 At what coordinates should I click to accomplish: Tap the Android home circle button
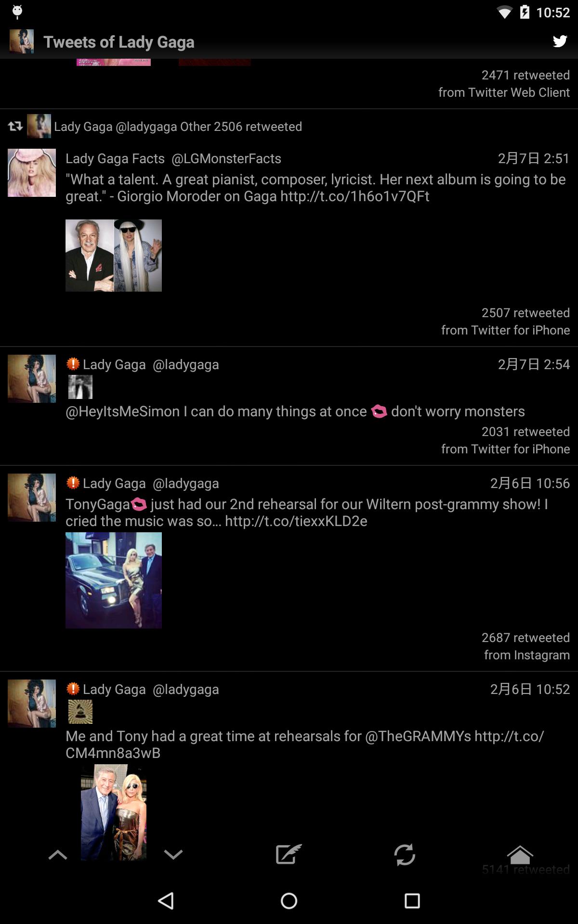tap(289, 900)
